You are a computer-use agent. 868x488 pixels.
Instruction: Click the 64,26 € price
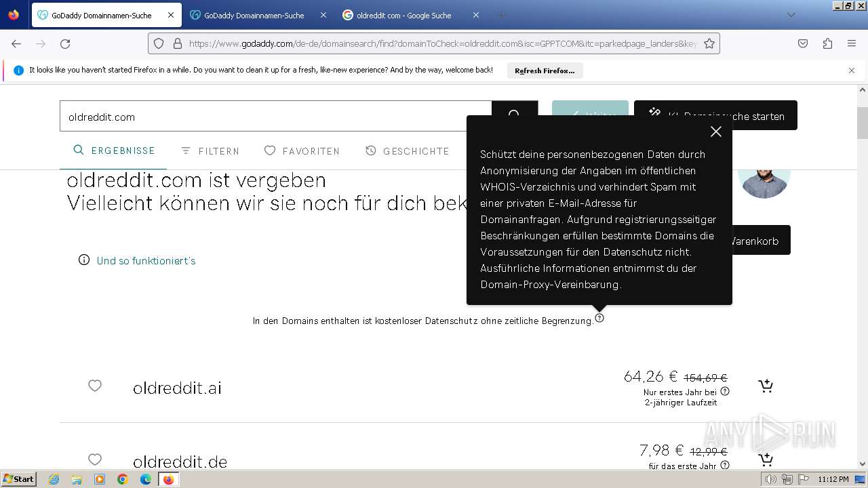pyautogui.click(x=650, y=376)
